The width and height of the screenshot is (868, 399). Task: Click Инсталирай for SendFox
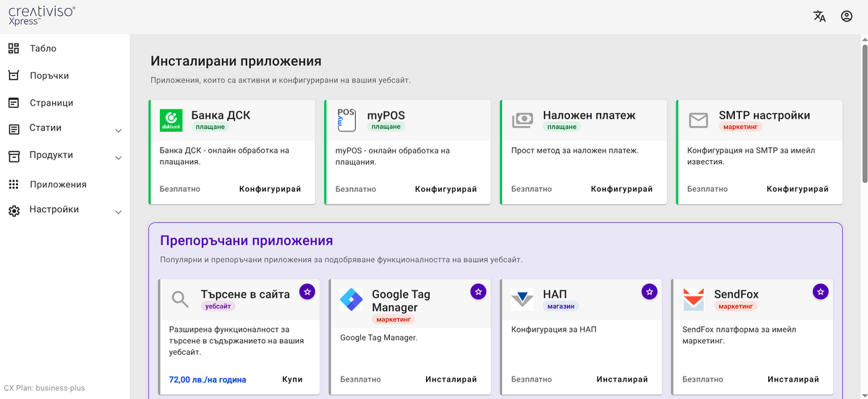pyautogui.click(x=793, y=379)
